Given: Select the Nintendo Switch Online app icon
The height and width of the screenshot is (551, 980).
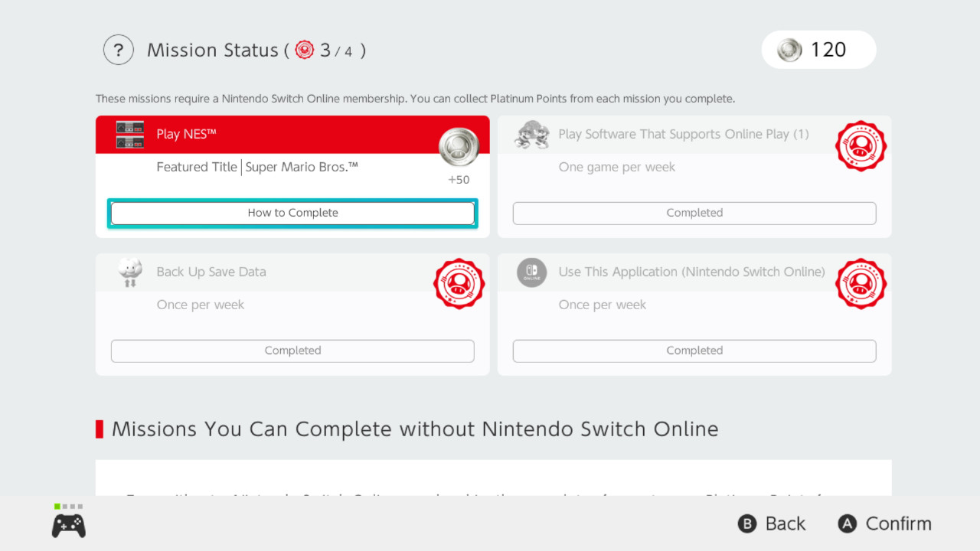Looking at the screenshot, I should [x=532, y=272].
